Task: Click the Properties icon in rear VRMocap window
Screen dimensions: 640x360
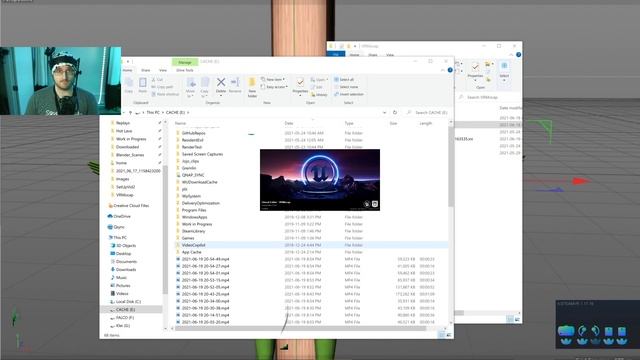Action: (475, 67)
